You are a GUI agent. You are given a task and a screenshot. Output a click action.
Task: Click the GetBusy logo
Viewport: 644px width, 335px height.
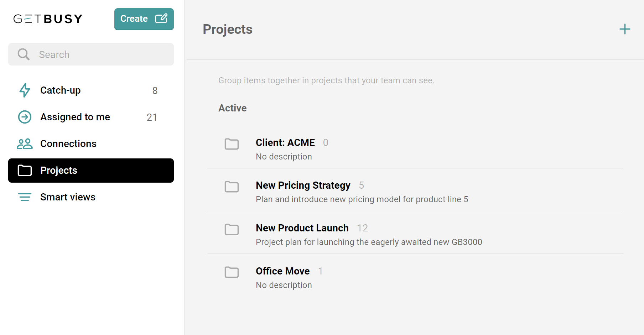[48, 19]
